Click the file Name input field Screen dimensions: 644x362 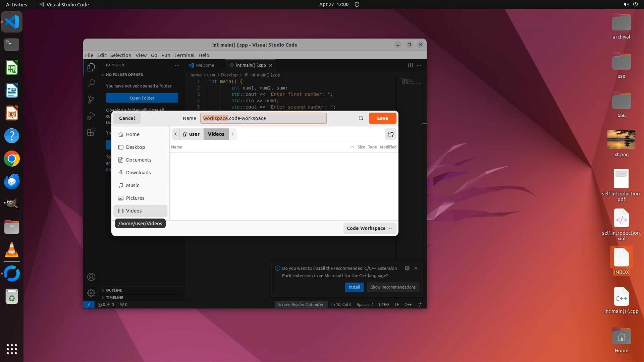pos(263,118)
